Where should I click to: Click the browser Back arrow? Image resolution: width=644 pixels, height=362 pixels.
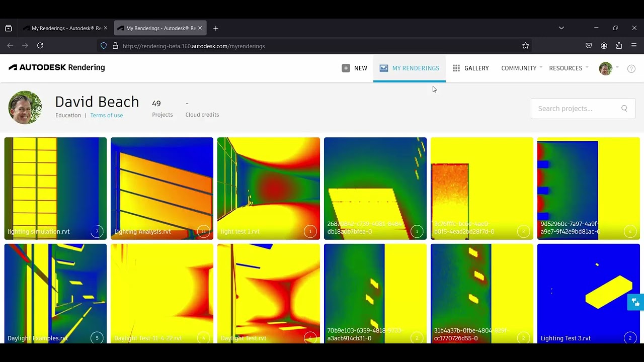click(10, 45)
